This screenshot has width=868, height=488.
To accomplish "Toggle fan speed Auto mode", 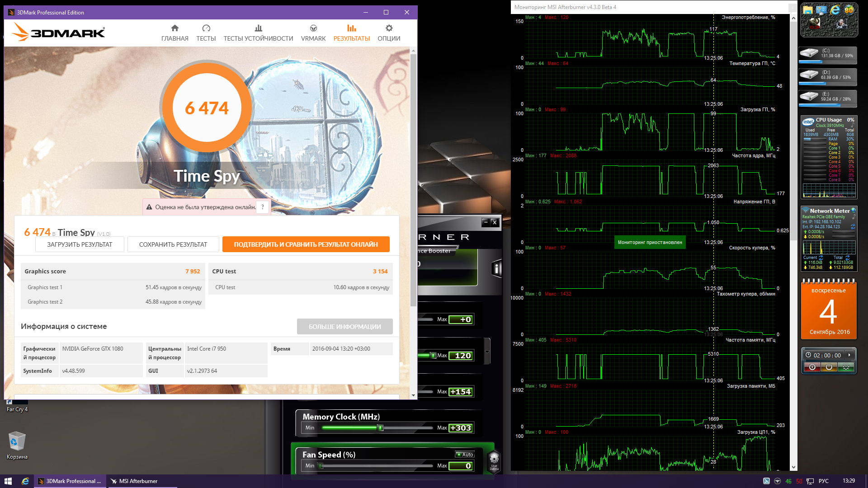I will (x=465, y=455).
